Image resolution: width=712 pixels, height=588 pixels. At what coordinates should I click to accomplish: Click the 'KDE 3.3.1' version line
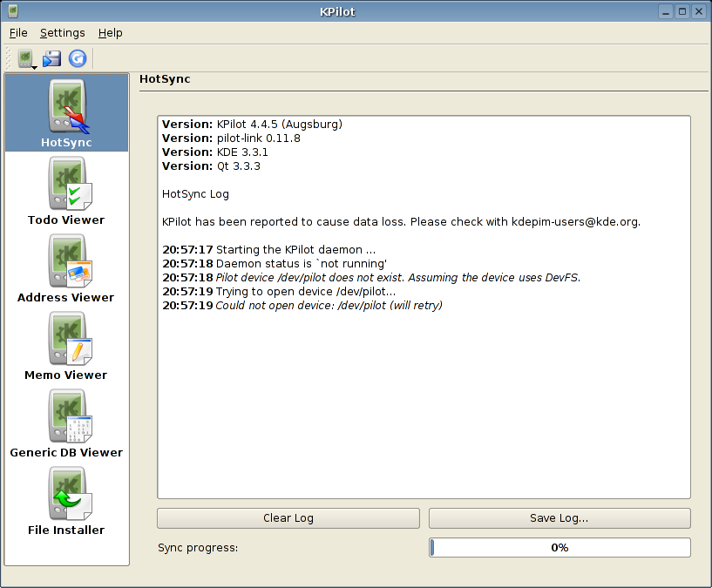pyautogui.click(x=215, y=152)
